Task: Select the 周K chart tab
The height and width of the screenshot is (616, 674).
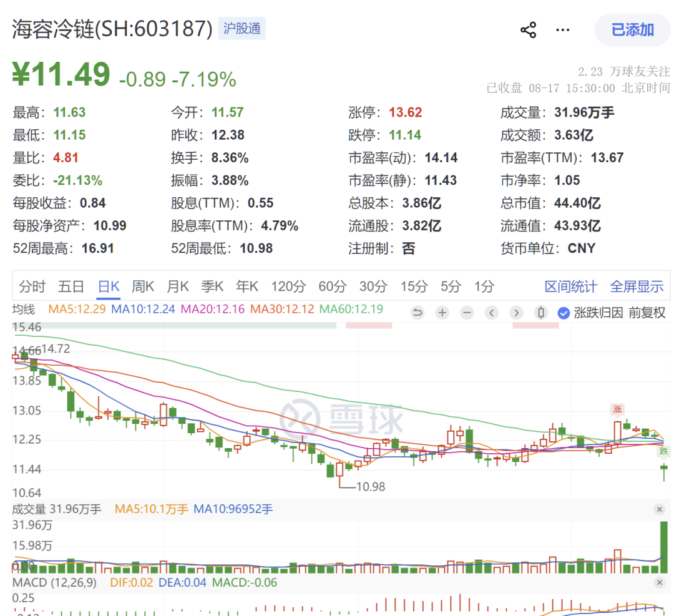Action: pos(143,286)
